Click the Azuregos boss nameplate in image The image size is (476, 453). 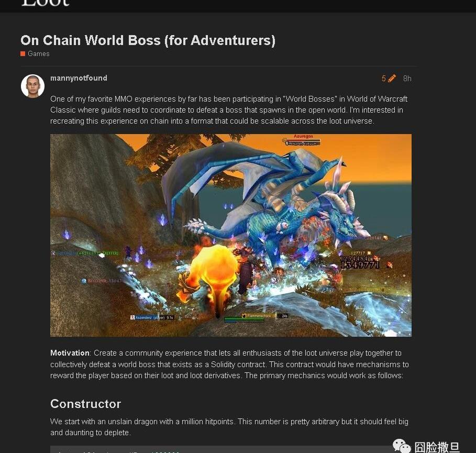(x=303, y=136)
